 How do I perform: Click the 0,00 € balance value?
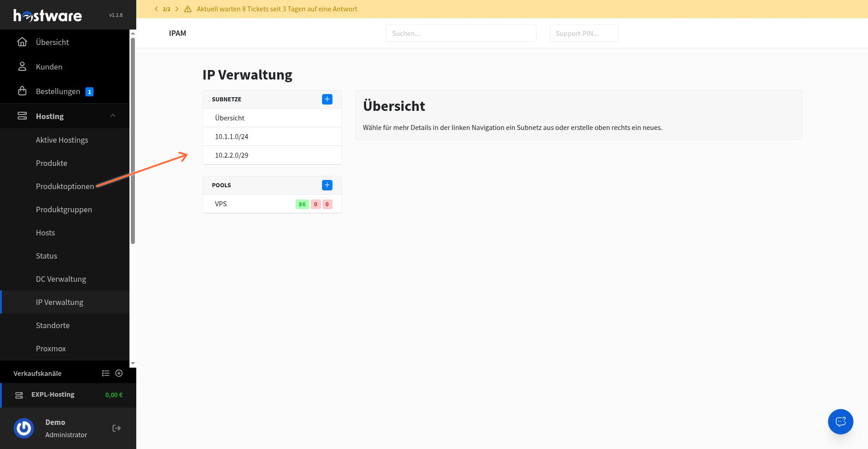click(114, 395)
